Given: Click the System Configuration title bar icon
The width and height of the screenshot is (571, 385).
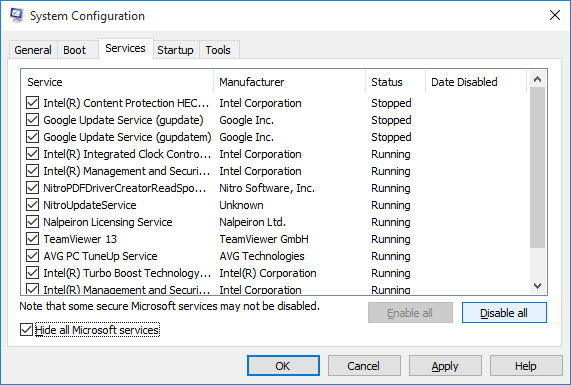Looking at the screenshot, I should (x=16, y=15).
